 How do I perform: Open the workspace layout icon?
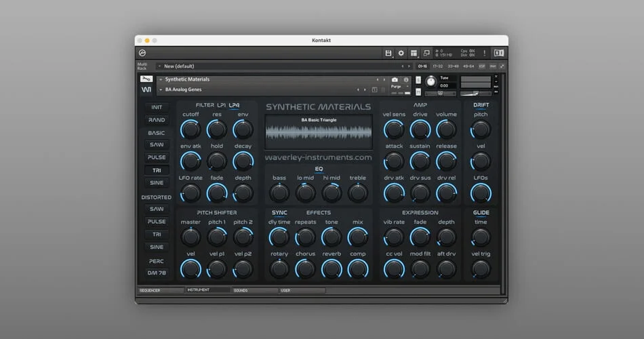pos(414,53)
